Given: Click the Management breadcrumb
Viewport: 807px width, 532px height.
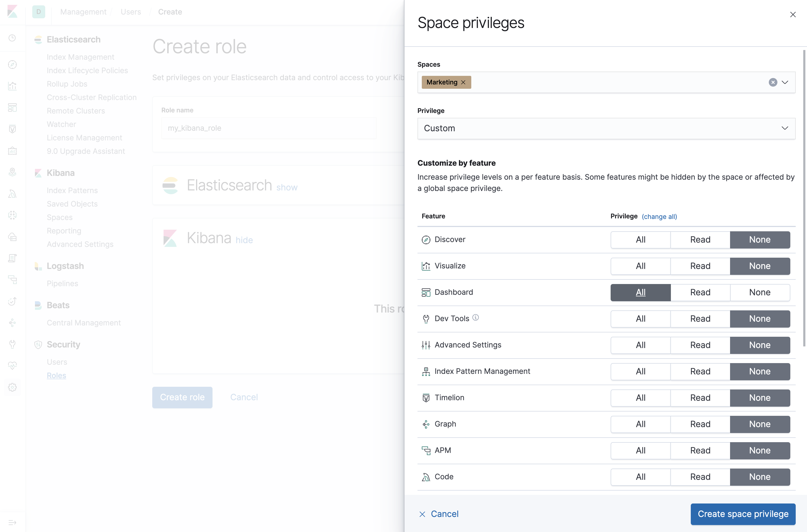Looking at the screenshot, I should (83, 12).
